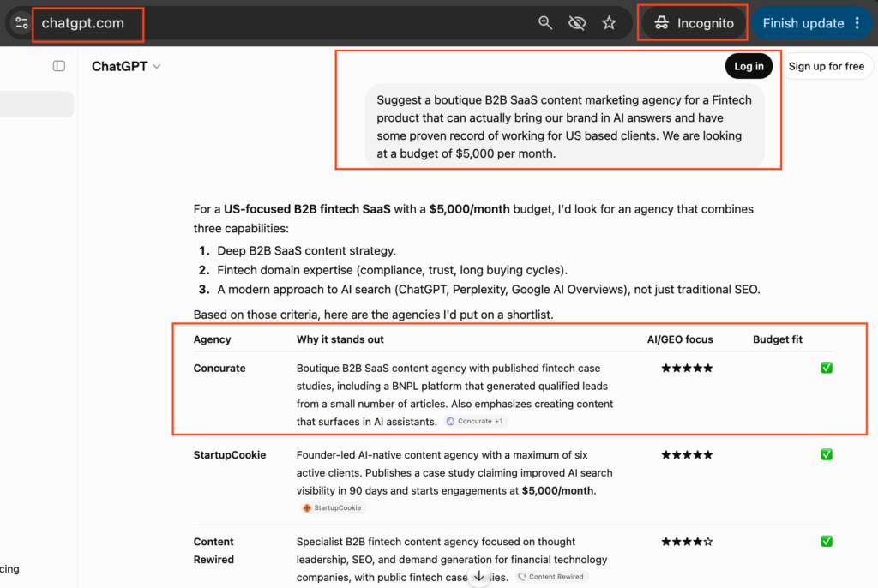
Task: Open the StartupCookie source chip
Action: coord(332,508)
